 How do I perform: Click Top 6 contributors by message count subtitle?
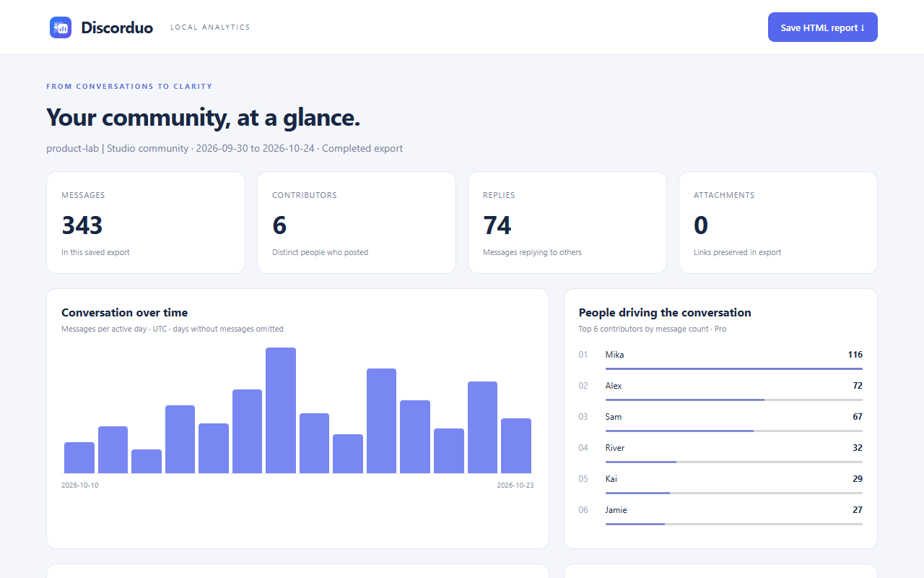tap(653, 329)
